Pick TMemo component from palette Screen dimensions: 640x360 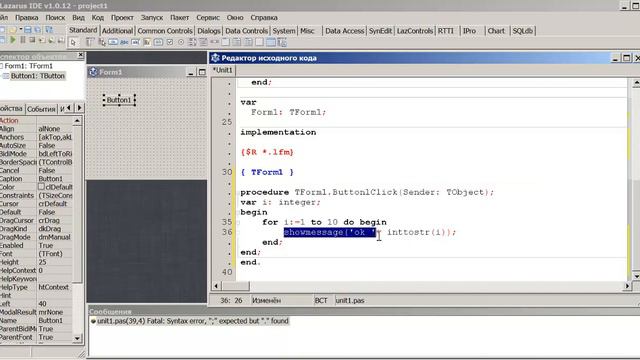click(x=147, y=42)
